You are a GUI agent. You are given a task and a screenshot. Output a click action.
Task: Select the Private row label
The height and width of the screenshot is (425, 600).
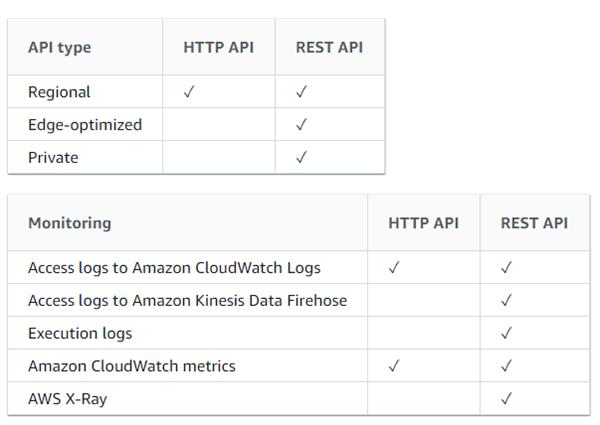(x=53, y=157)
